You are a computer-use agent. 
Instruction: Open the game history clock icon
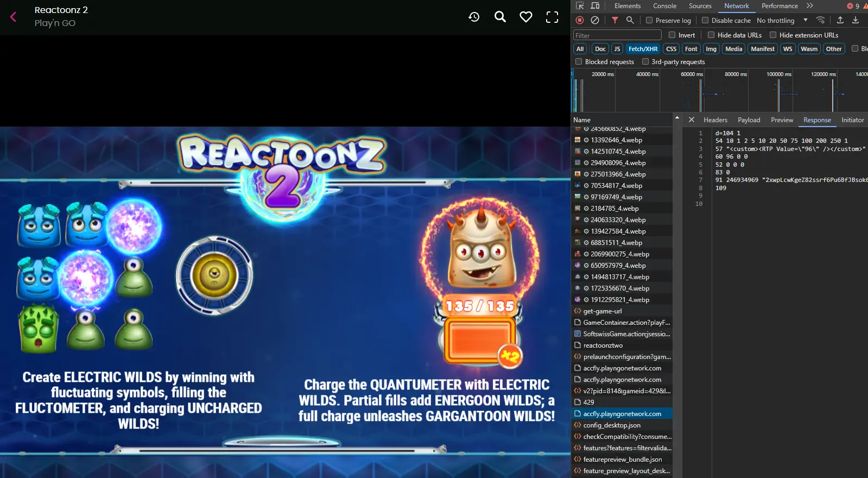coord(474,17)
